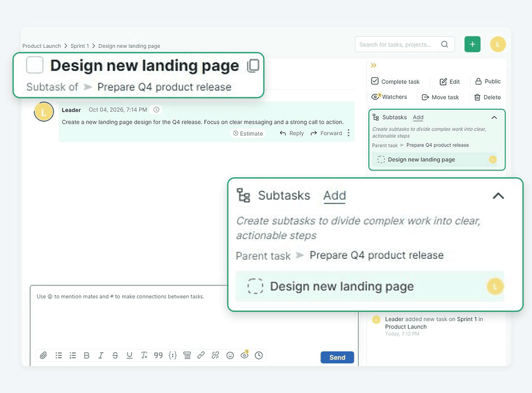
Task: Open the three-dot menu on Leader's message
Action: 349,133
